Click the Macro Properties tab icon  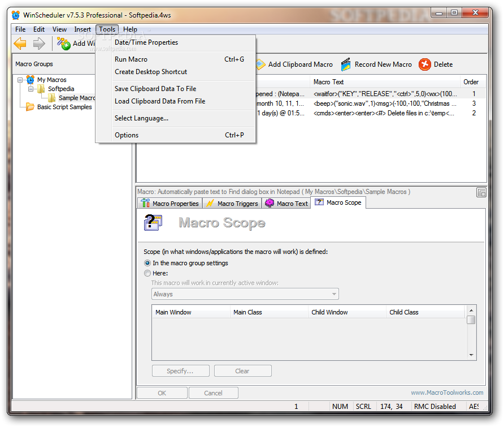[145, 204]
